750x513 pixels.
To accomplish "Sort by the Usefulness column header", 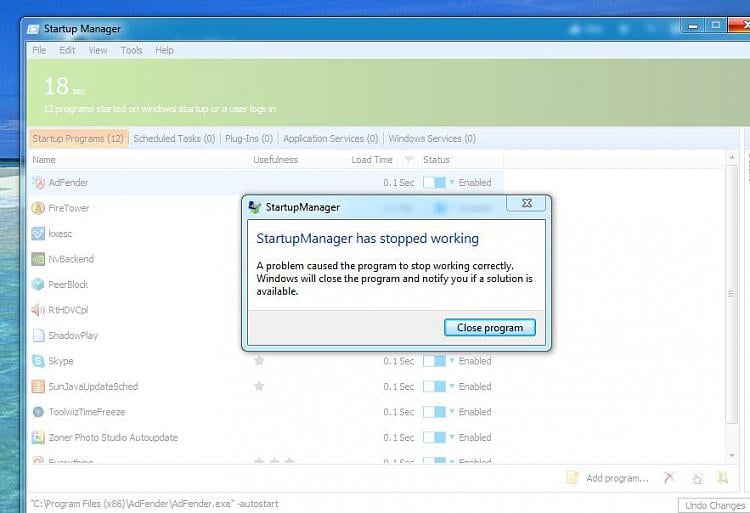I will pos(276,160).
